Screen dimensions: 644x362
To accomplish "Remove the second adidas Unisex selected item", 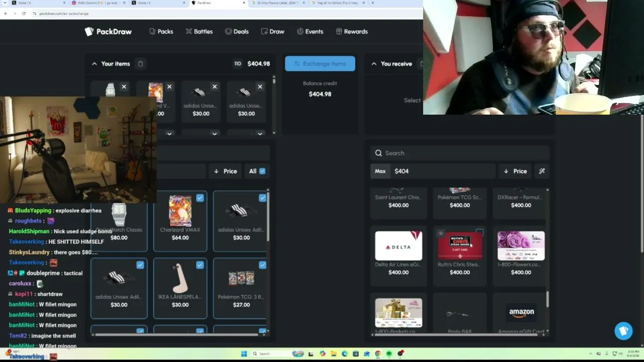I will (x=260, y=87).
